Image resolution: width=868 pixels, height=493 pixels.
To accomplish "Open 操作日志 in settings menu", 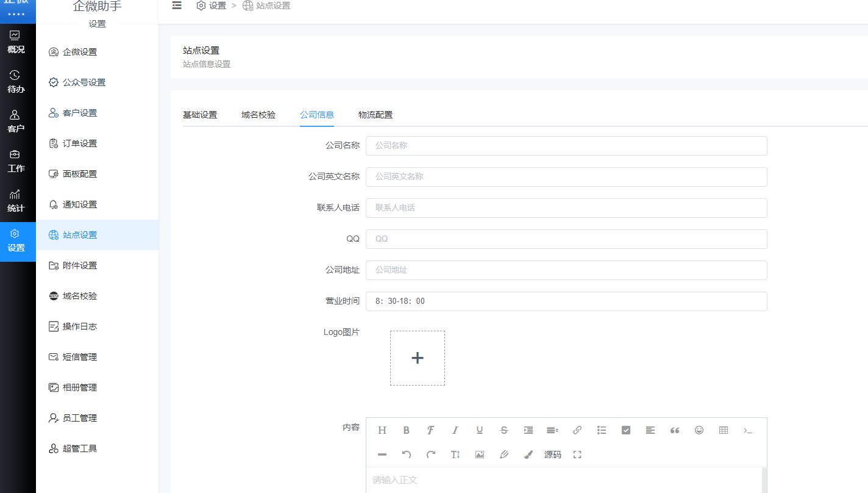I will [x=98, y=326].
